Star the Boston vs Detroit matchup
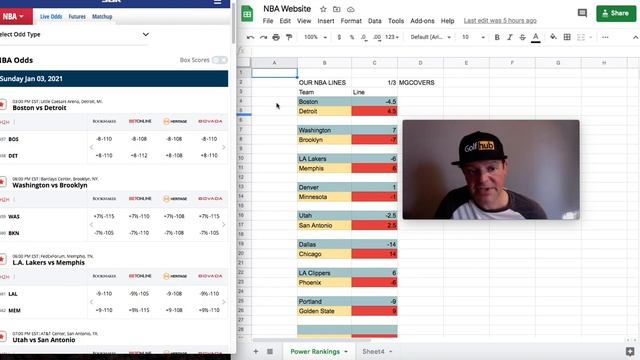 point(3,104)
